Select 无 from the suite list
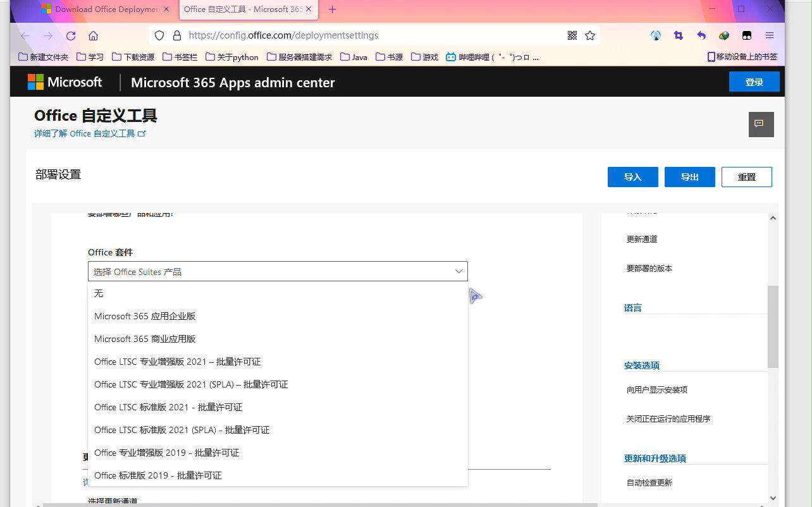The image size is (812, 507). tap(278, 293)
